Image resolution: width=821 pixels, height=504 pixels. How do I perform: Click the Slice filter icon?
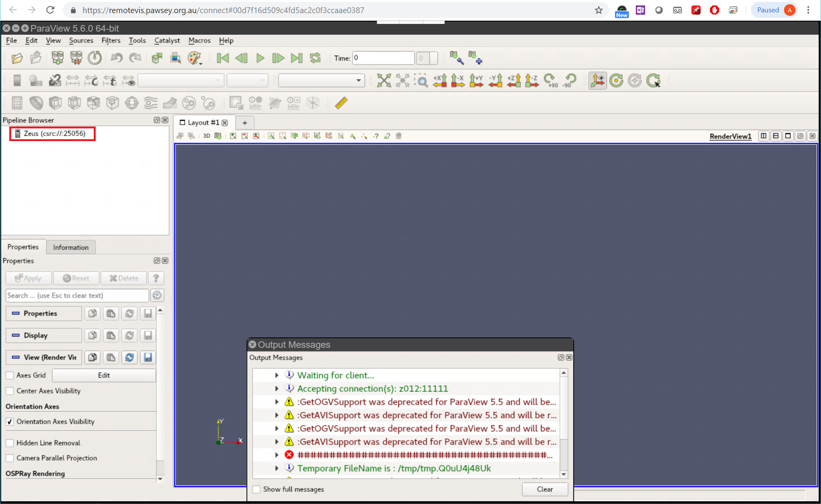[74, 103]
